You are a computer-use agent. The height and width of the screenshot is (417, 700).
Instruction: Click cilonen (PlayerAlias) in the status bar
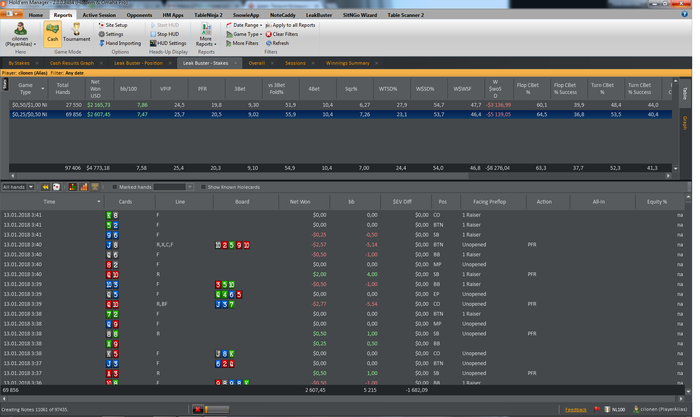coord(660,409)
